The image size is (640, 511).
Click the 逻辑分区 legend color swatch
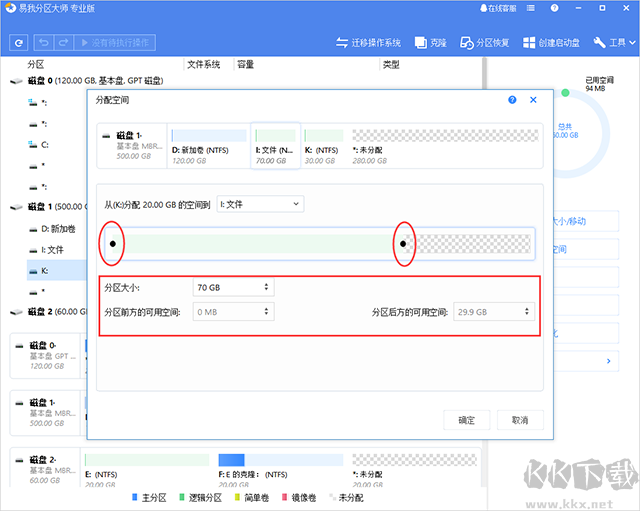(182, 497)
